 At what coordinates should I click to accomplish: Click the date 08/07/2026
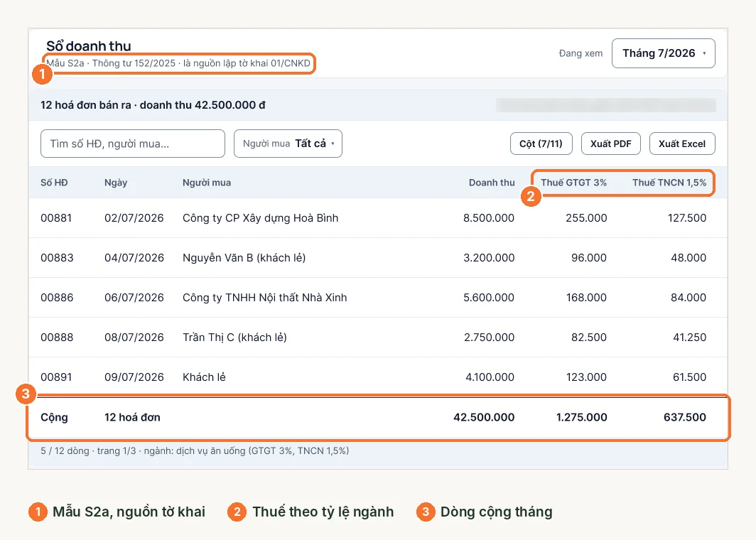click(134, 337)
